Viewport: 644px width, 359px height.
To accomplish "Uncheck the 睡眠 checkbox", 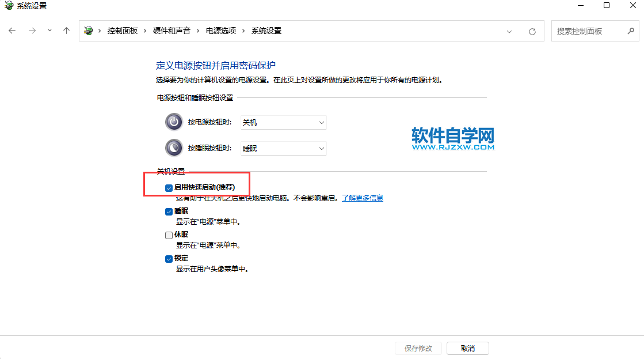I will (x=169, y=211).
